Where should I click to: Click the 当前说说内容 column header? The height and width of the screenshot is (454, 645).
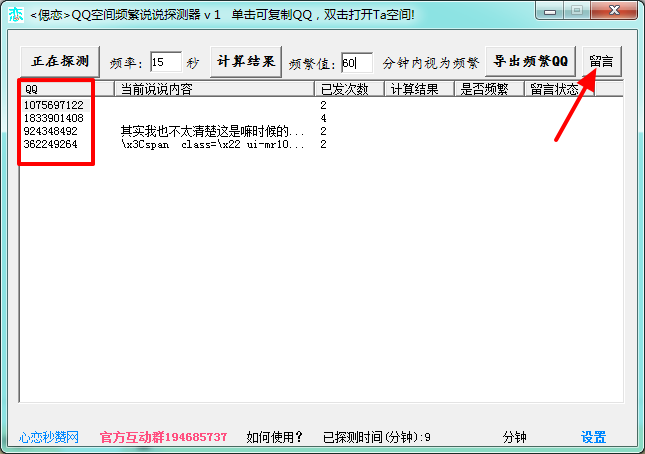click(x=215, y=89)
